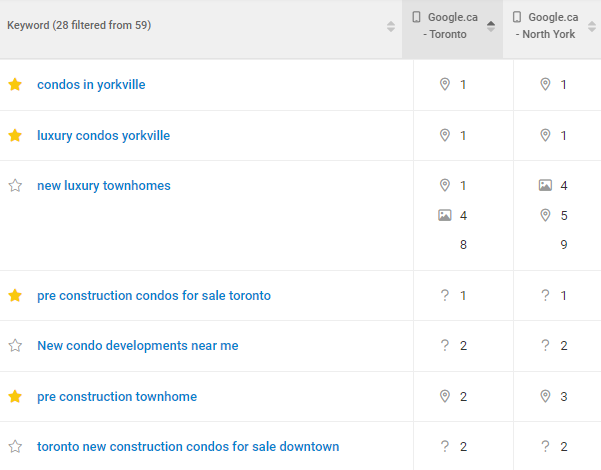Star 'New condo developments near me' keyword
The height and width of the screenshot is (470, 601).
pyautogui.click(x=15, y=346)
